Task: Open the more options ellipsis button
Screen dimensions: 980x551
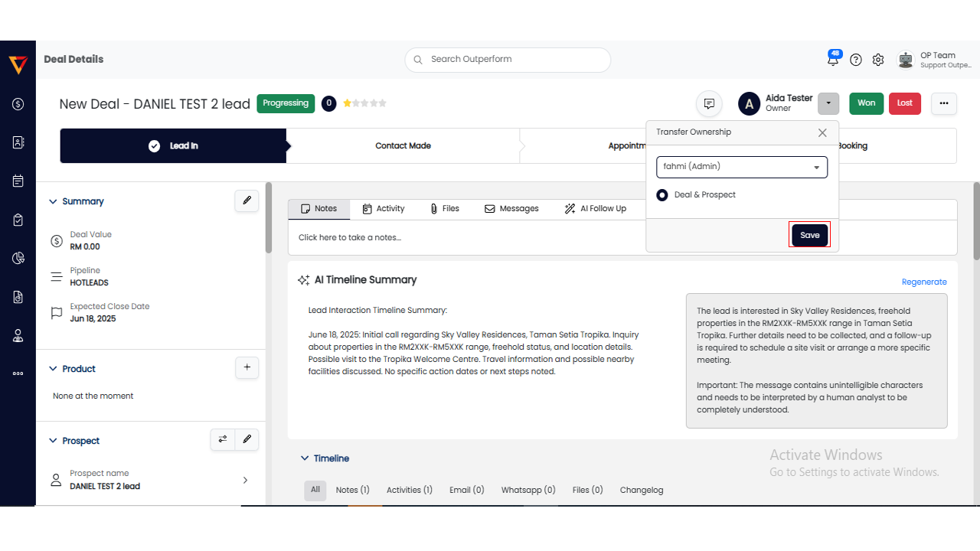Action: tap(944, 103)
